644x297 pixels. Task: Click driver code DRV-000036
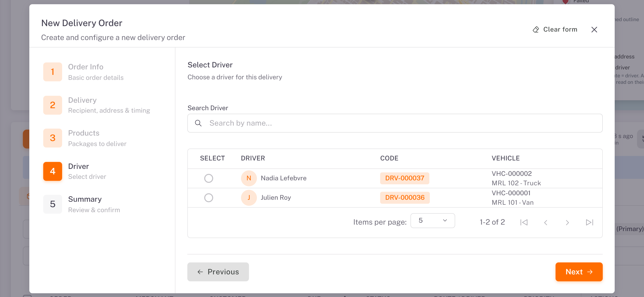click(x=404, y=198)
